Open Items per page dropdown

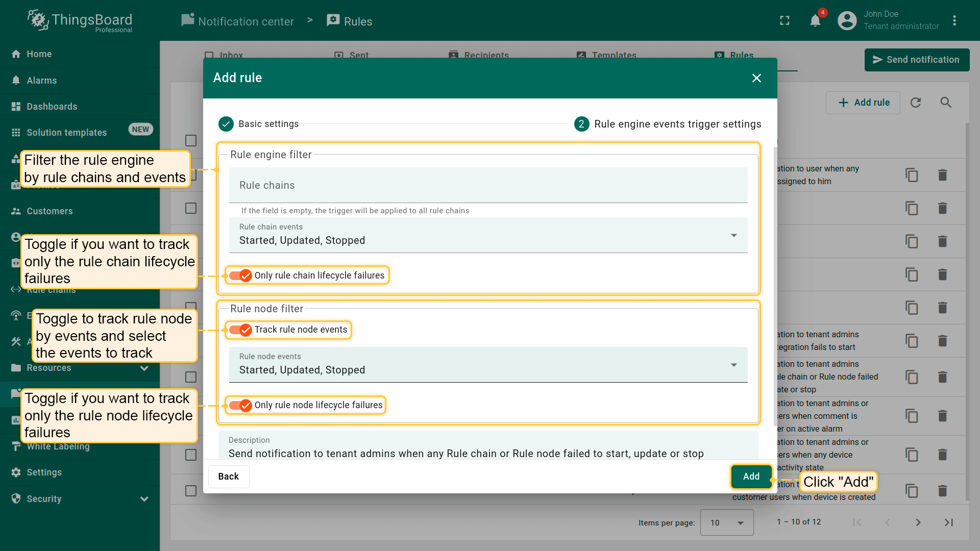pos(726,522)
